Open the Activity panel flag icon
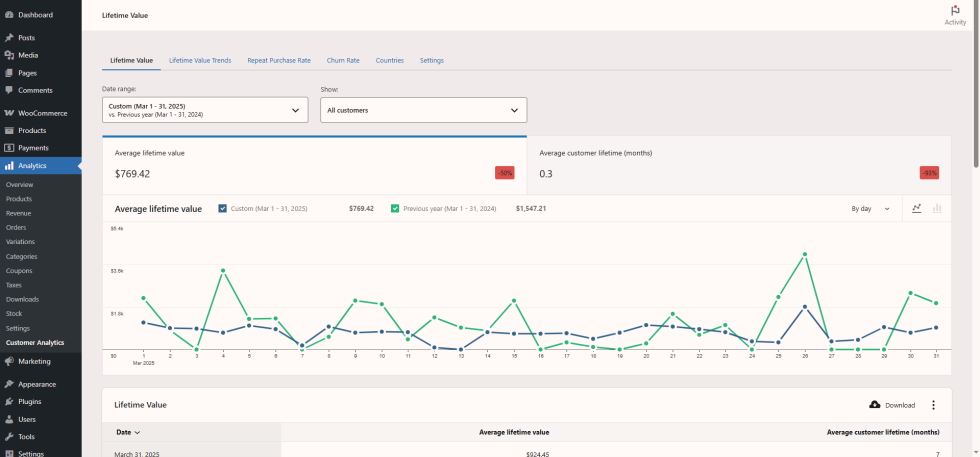This screenshot has width=980, height=457. click(x=955, y=11)
